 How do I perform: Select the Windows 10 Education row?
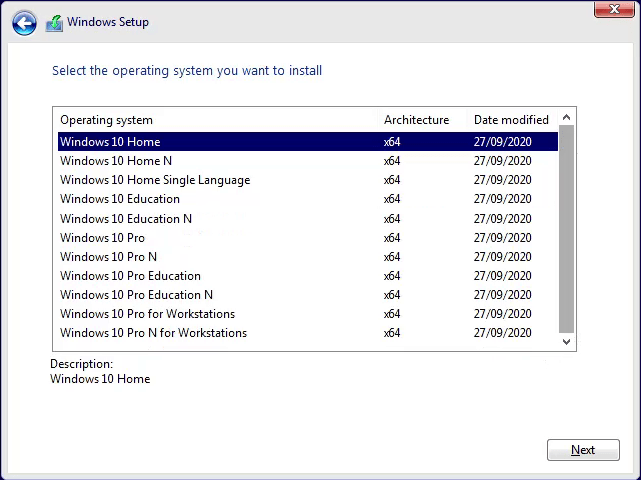tap(307, 199)
